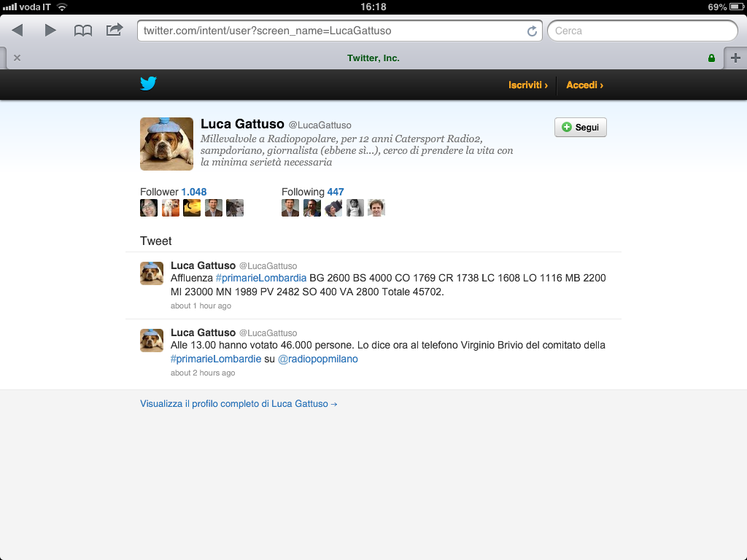Focus the URL address field
The image size is (747, 560).
[340, 31]
